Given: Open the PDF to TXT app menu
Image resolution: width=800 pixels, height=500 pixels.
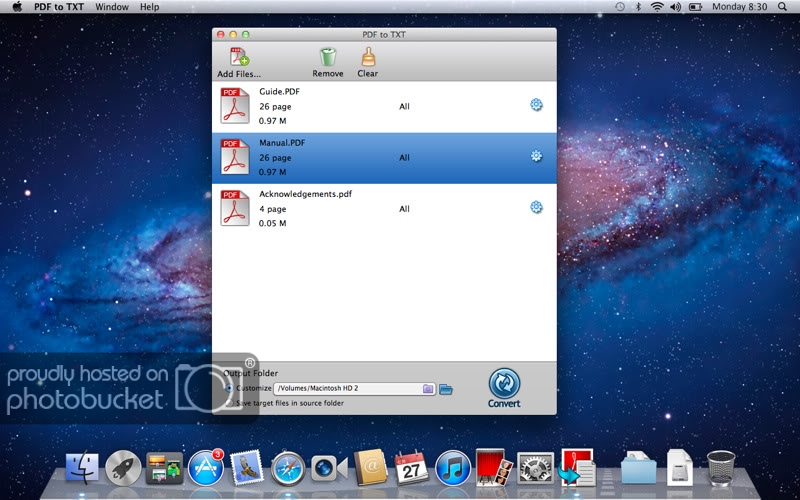Looking at the screenshot, I should click(x=61, y=7).
